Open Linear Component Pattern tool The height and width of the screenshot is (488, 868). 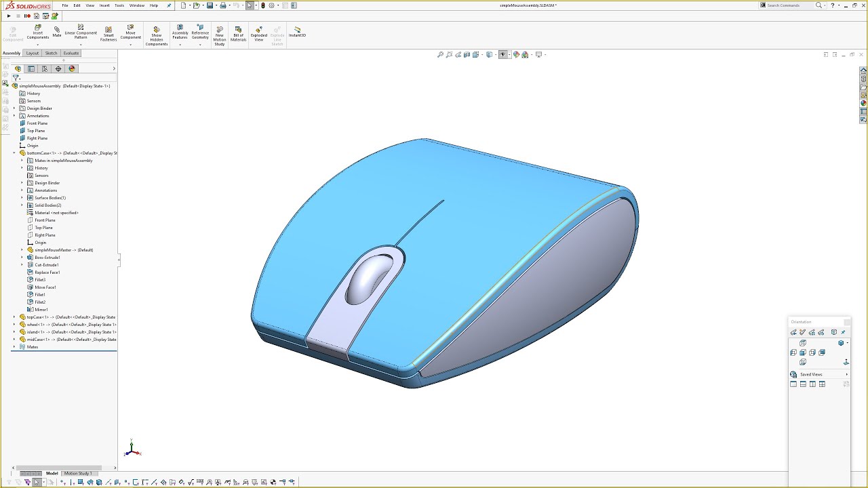click(81, 33)
